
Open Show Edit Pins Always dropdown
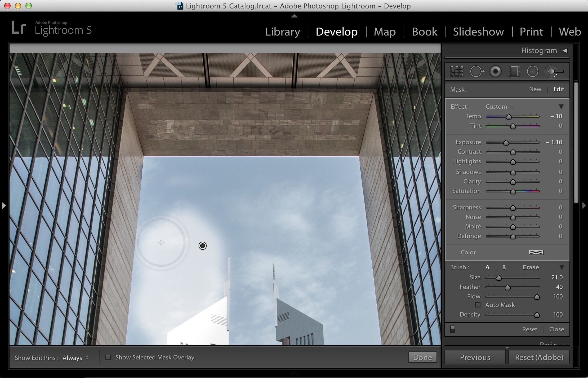click(76, 358)
